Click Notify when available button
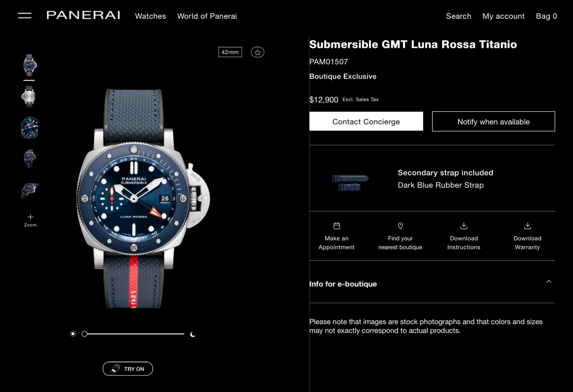Screen dimensions: 573x392 coord(493,121)
